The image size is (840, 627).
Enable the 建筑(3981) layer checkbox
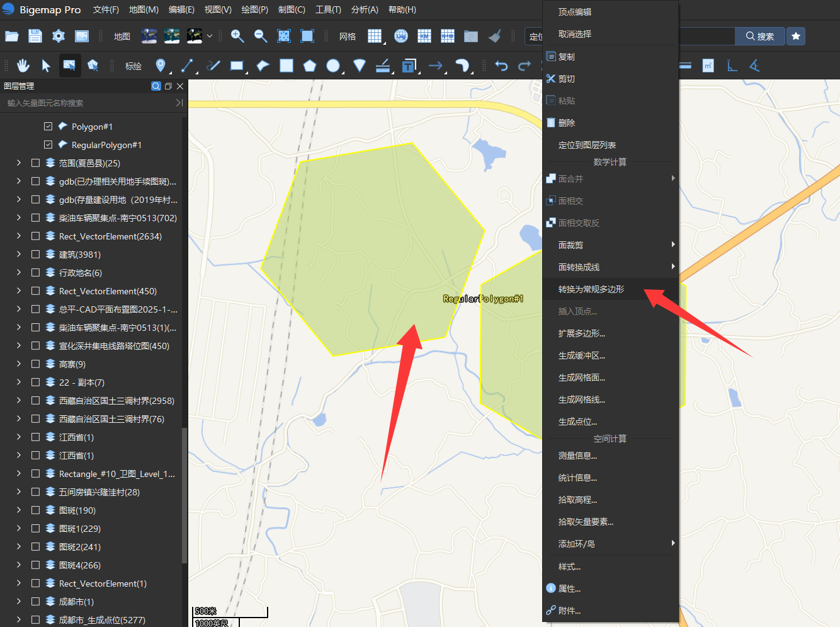[x=35, y=254]
